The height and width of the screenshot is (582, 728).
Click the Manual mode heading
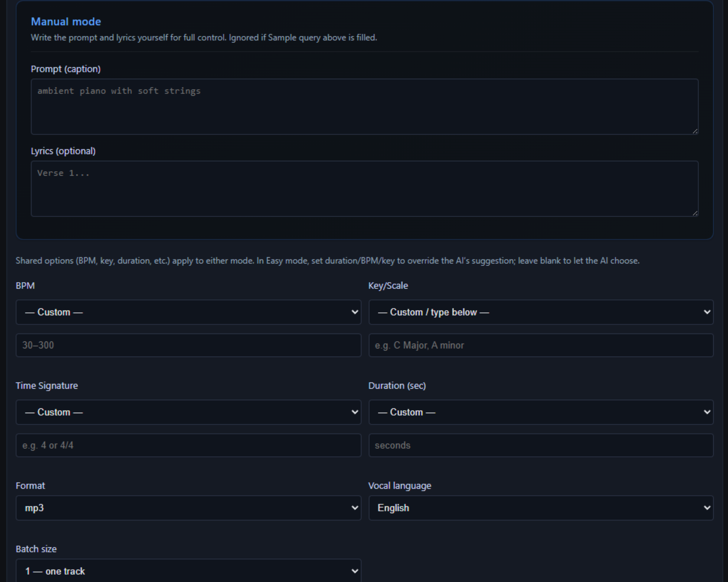click(66, 22)
